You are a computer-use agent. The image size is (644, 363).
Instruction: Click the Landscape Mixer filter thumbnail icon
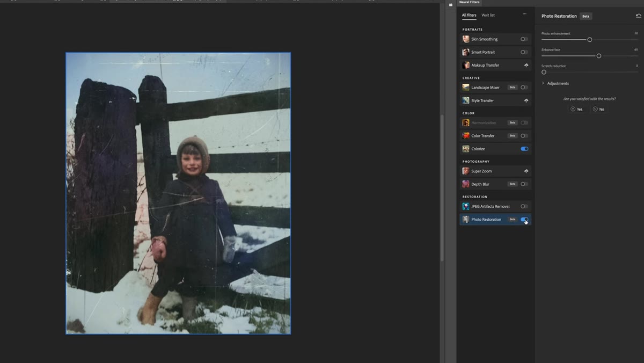466,88
